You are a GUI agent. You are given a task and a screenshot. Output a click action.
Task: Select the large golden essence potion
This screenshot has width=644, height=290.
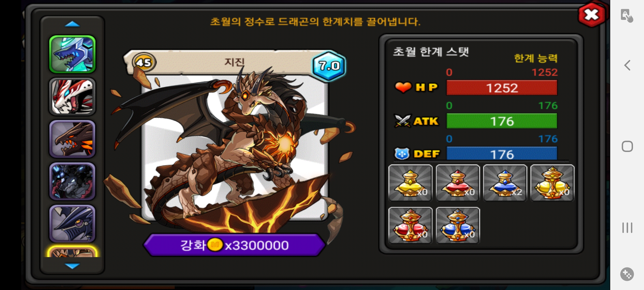552,183
